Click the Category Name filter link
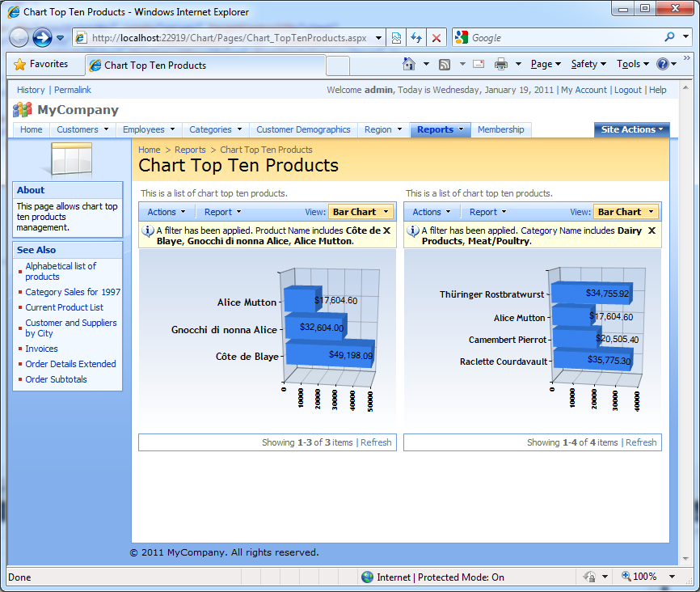 point(551,230)
